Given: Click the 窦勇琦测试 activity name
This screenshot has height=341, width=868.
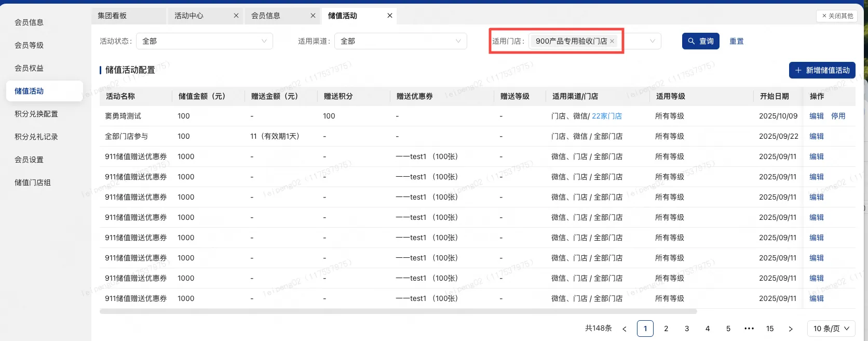Looking at the screenshot, I should [x=123, y=116].
